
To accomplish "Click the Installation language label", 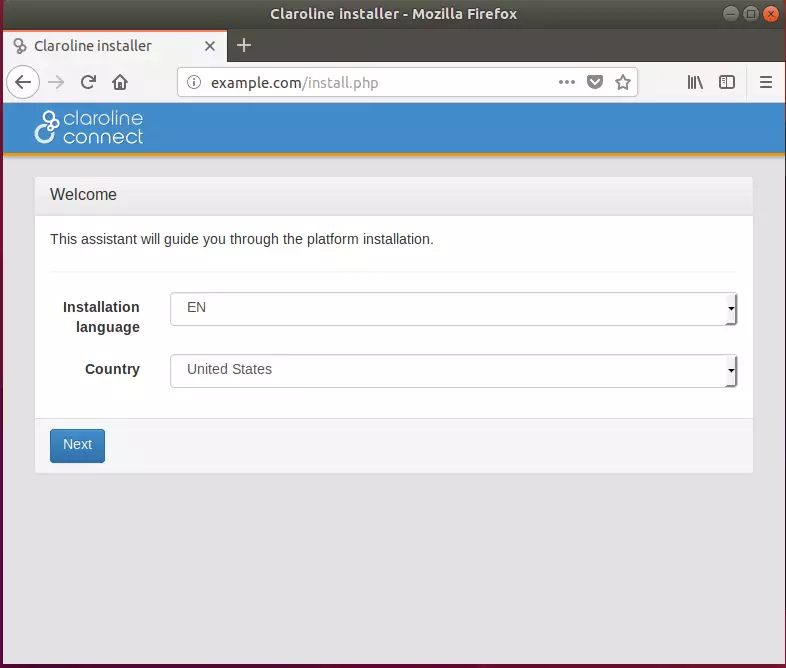I will 101,317.
